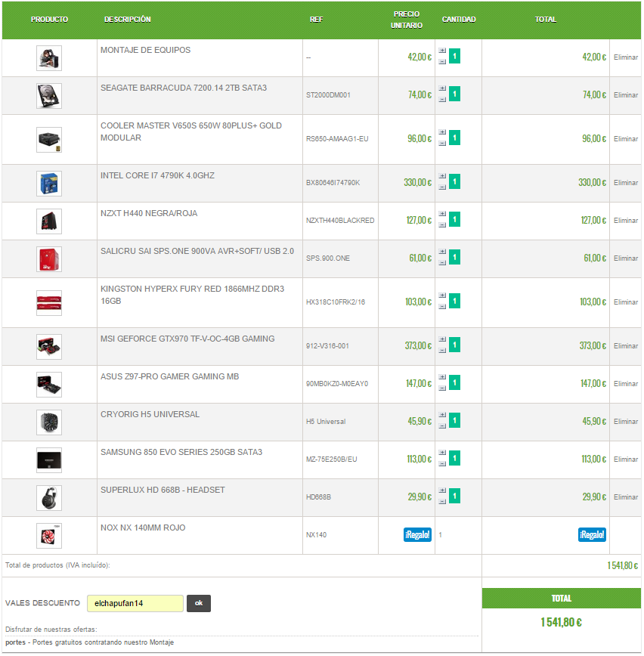Open ASUS Z97-PRO motherboard thumbnail
Screen dimensions: 644x656
(x=49, y=385)
